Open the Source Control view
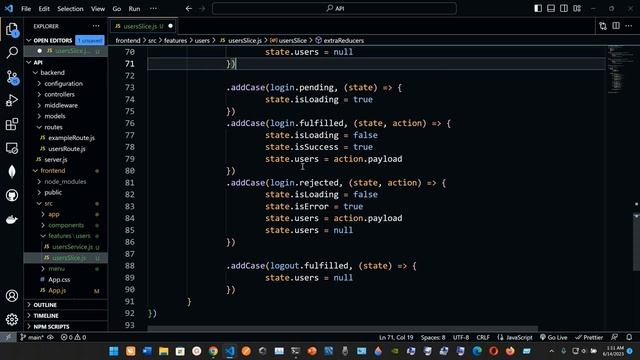Image resolution: width=640 pixels, height=360 pixels. click(x=12, y=77)
